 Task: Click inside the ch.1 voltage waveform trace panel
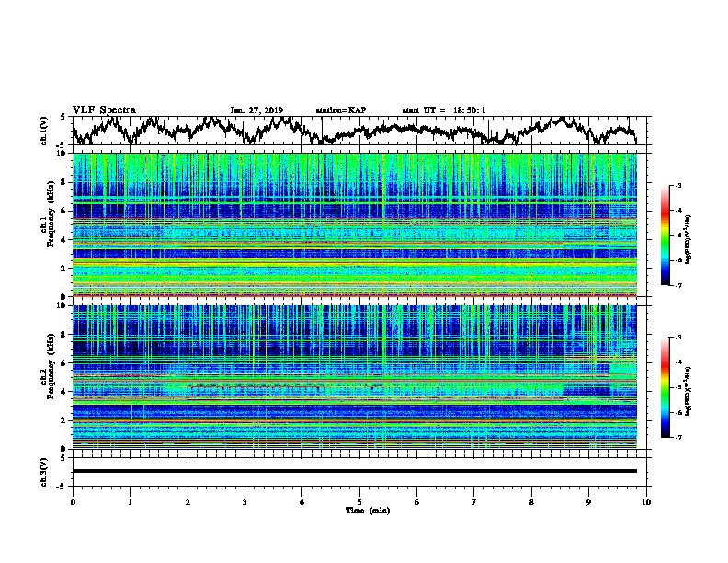[358, 131]
